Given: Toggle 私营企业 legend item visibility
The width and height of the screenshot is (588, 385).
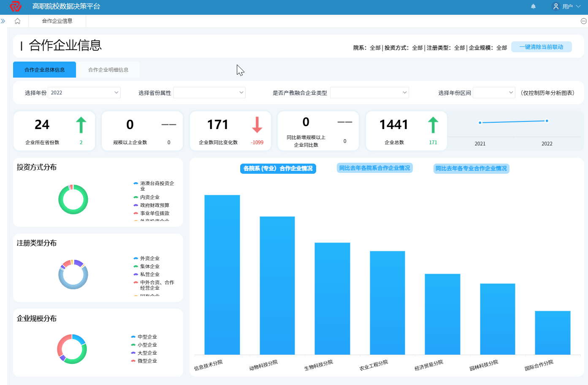Looking at the screenshot, I should click(149, 275).
